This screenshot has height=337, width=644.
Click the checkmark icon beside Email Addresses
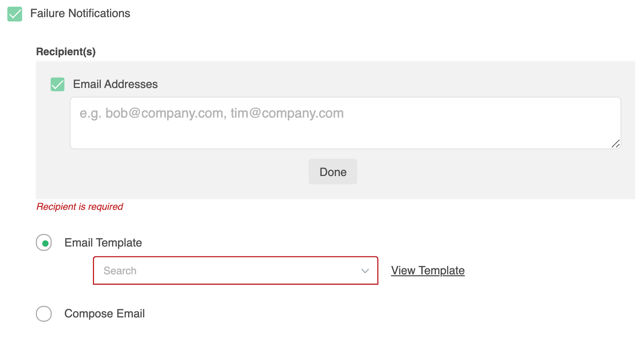pos(58,85)
